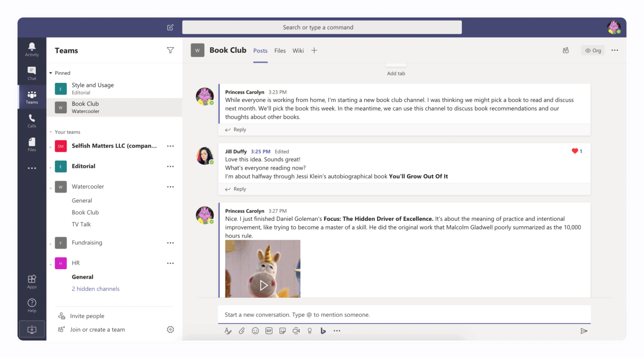Reply to Jill Duffy's post
Screen dimensions: 644x358
[x=236, y=189]
